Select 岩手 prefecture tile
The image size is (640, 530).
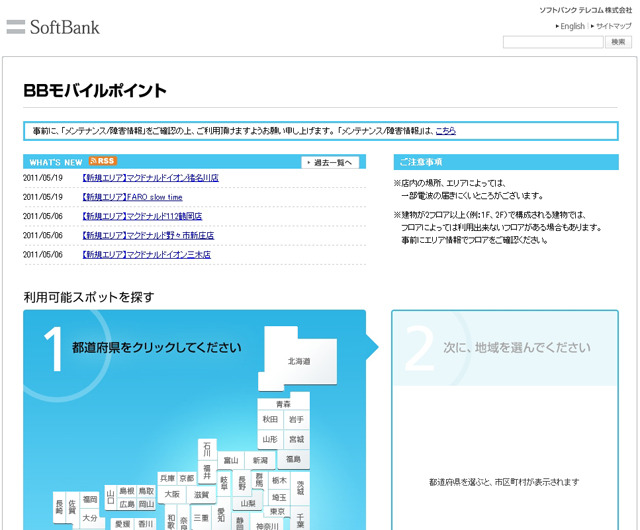[296, 419]
